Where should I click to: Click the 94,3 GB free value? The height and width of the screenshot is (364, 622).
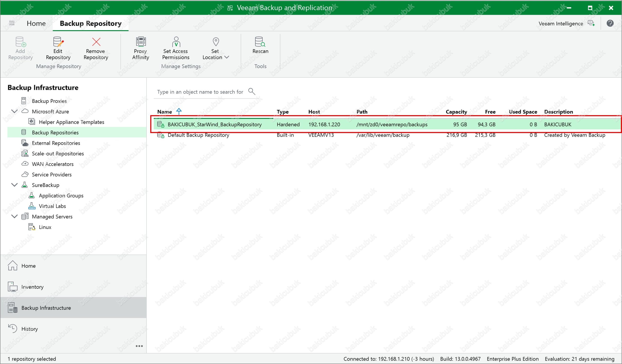[x=486, y=124]
